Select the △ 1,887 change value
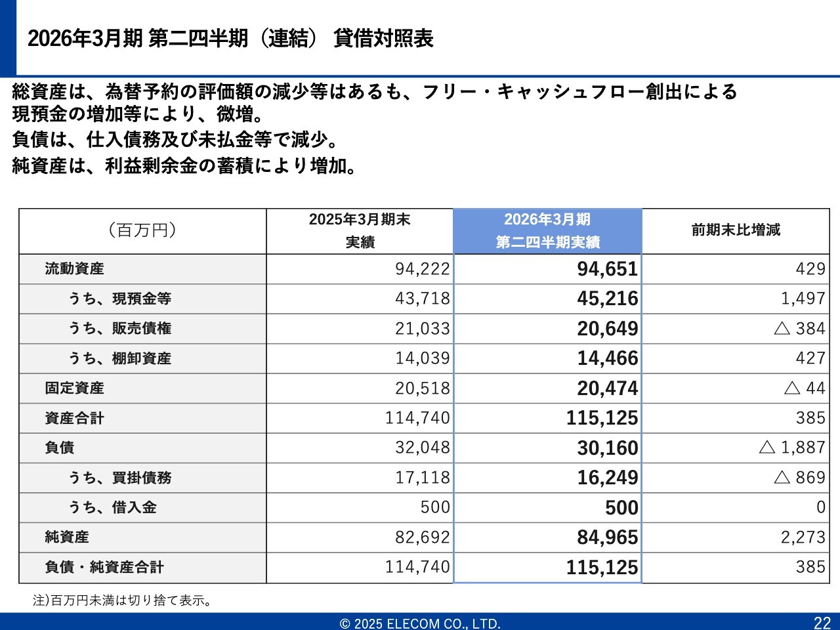Screen dimensions: 840x630 (x=791, y=448)
